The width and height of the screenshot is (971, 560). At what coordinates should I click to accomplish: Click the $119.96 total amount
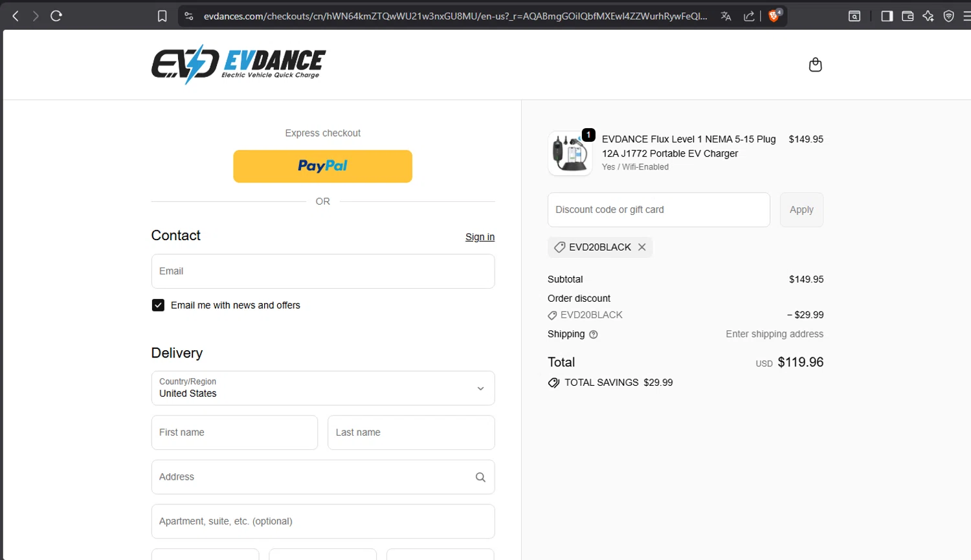800,363
